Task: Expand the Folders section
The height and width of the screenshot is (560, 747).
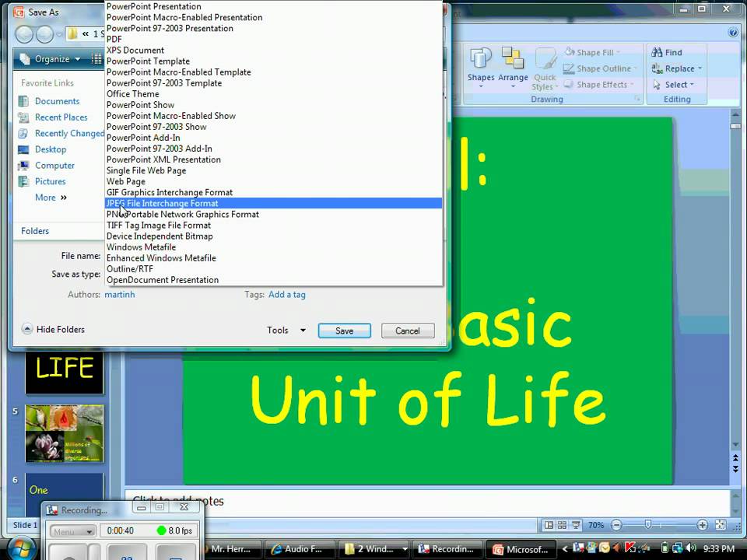Action: click(35, 231)
